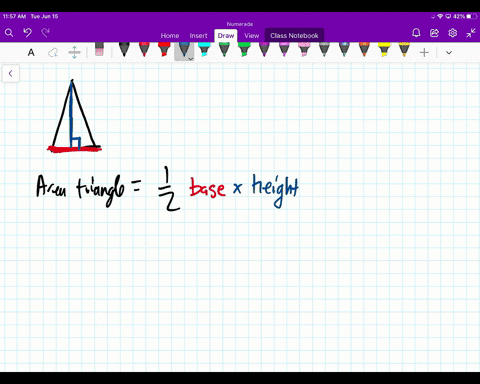The height and width of the screenshot is (384, 480).
Task: Open the share notebook icon
Action: 434,33
